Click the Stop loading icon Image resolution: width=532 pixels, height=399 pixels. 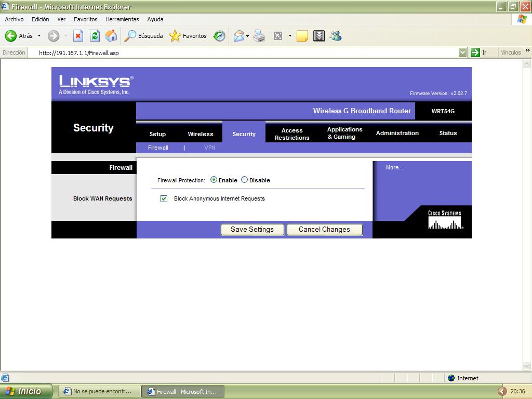coord(78,36)
